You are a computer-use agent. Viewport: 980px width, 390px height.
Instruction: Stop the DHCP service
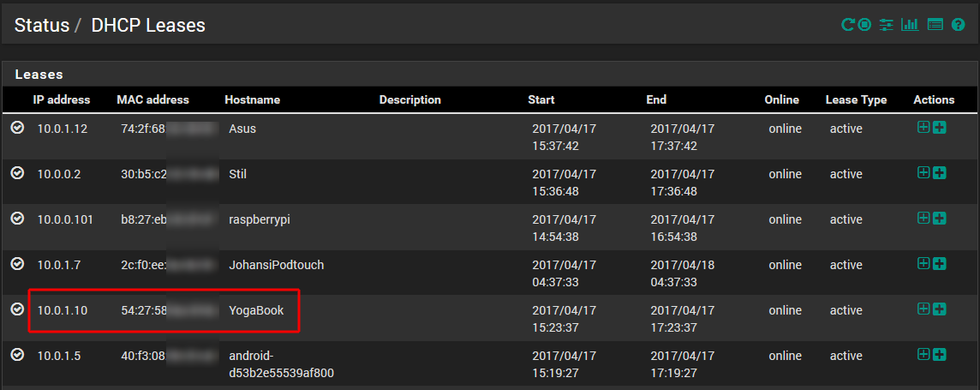[x=865, y=25]
